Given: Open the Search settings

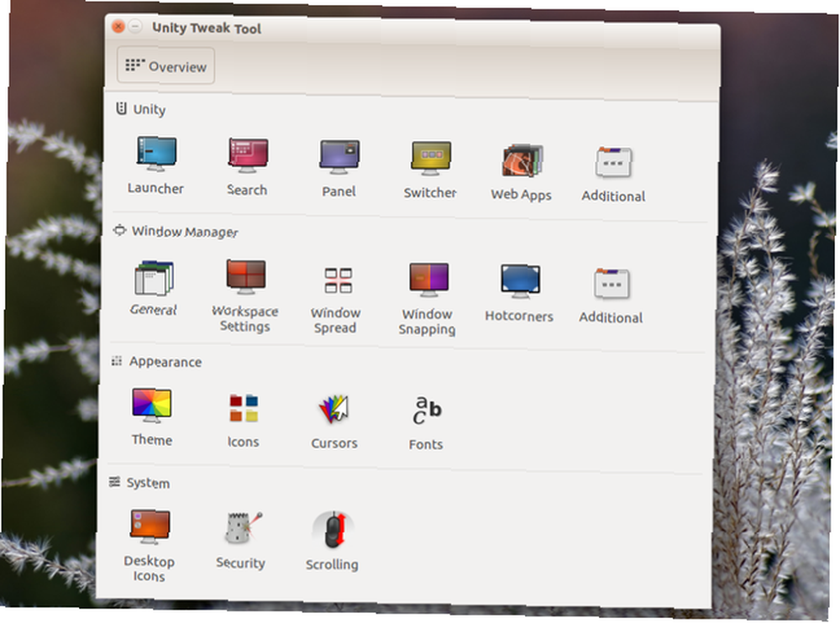Looking at the screenshot, I should coord(247,166).
